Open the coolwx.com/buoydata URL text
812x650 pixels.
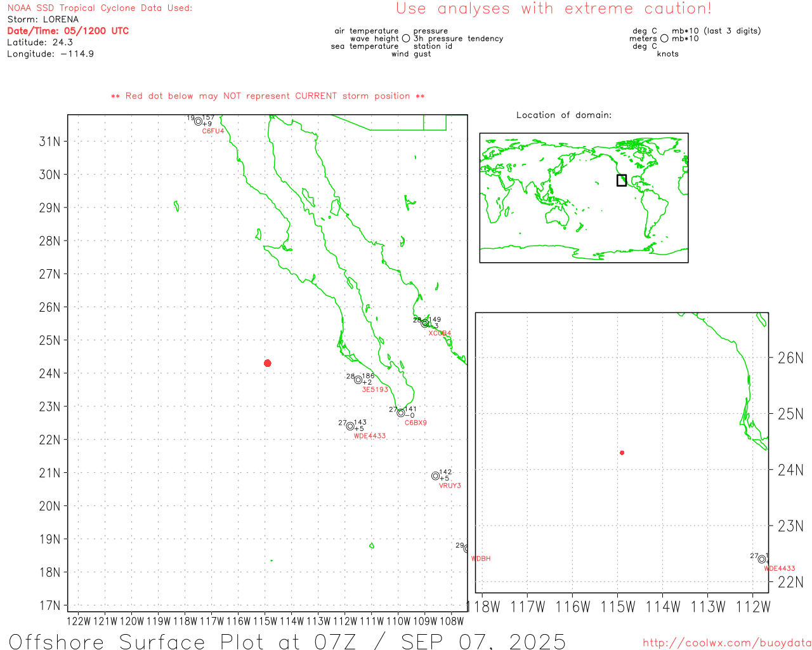[x=727, y=643]
